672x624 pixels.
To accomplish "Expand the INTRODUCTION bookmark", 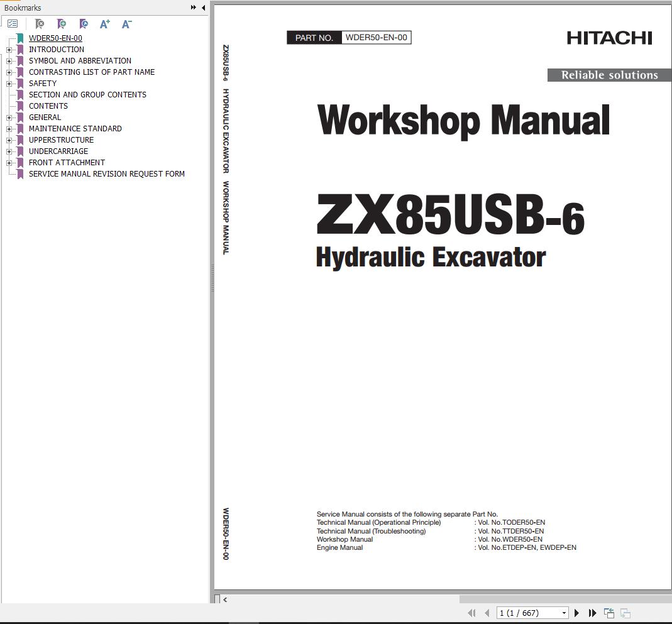I will pyautogui.click(x=9, y=50).
